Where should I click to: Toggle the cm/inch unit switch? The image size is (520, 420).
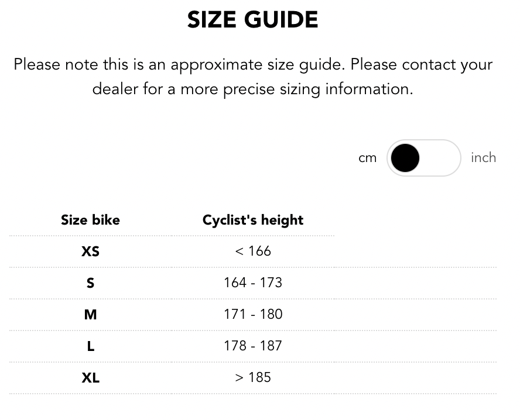424,158
